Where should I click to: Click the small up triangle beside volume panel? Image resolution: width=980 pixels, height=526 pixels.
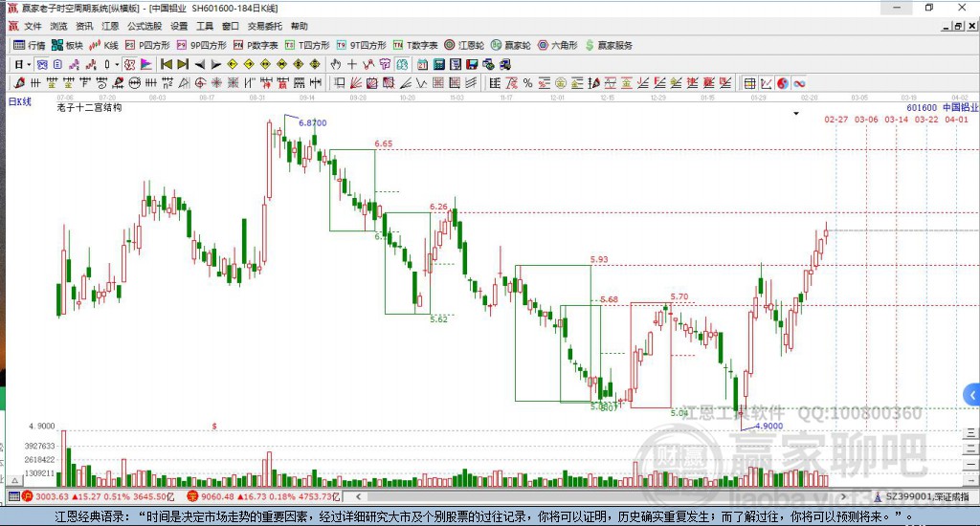15,480
